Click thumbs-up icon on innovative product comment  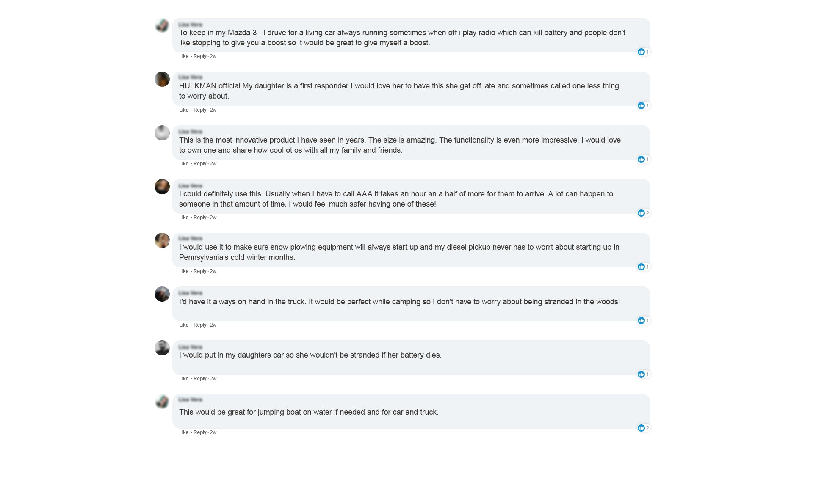[x=641, y=160]
